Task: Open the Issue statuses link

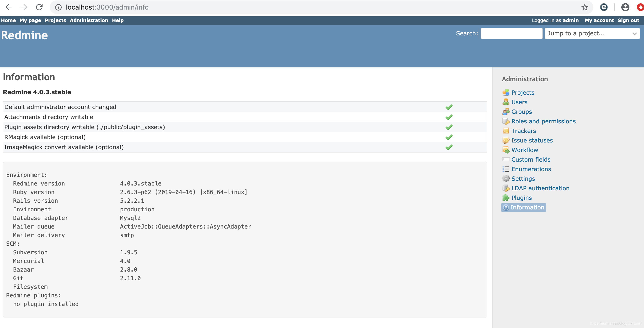Action: [532, 140]
